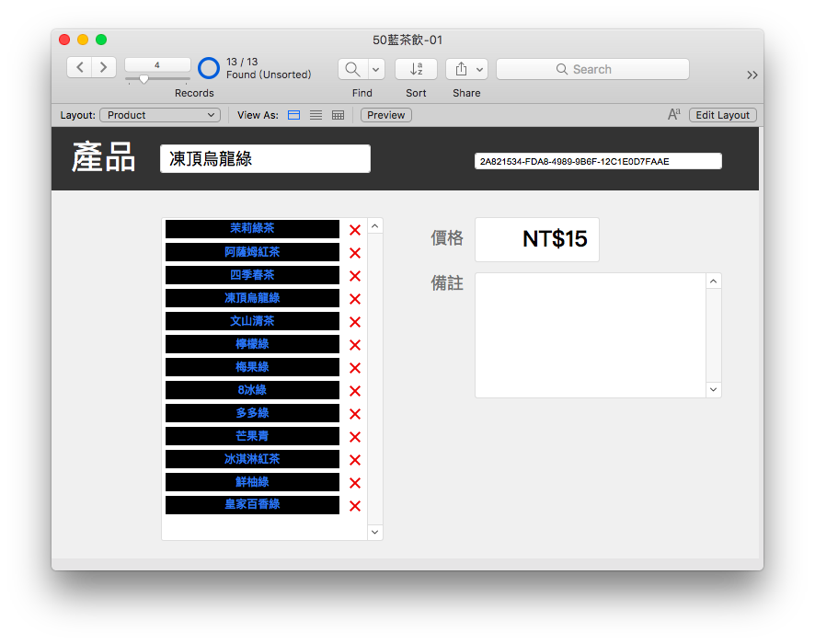Click the 備註 notes text area

coord(591,335)
